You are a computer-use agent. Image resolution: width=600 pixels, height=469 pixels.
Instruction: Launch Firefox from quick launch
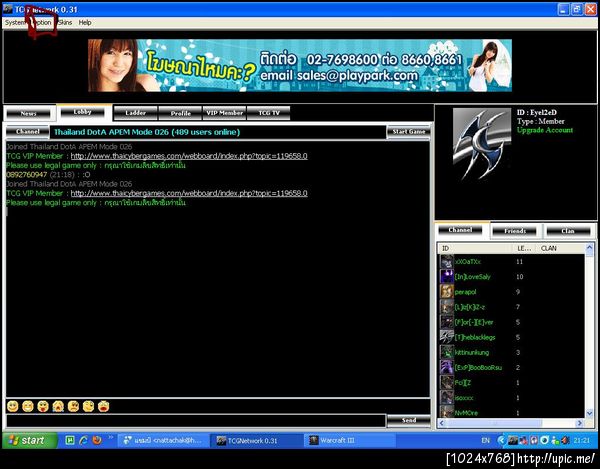[x=97, y=440]
